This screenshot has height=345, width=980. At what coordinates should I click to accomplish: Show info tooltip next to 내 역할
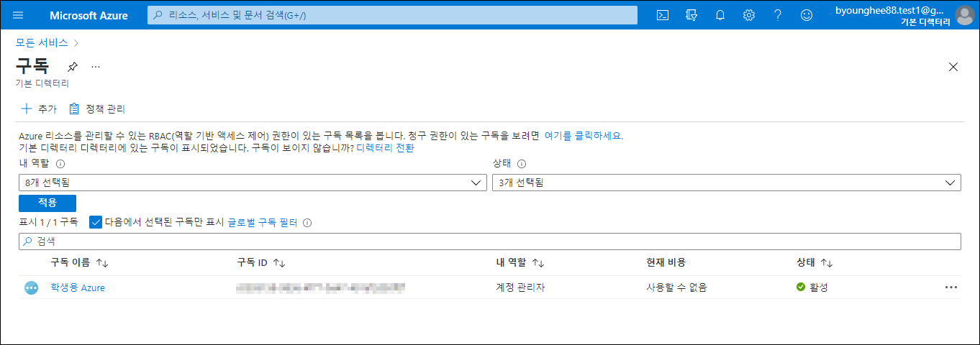click(x=60, y=164)
